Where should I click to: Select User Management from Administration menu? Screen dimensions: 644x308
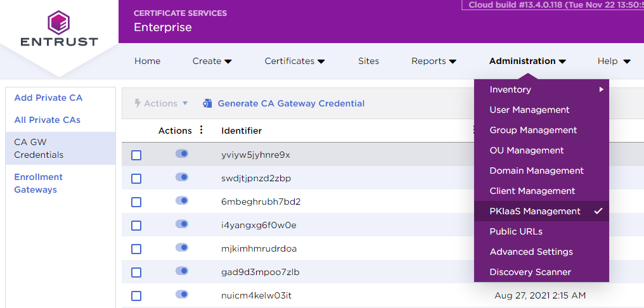529,110
